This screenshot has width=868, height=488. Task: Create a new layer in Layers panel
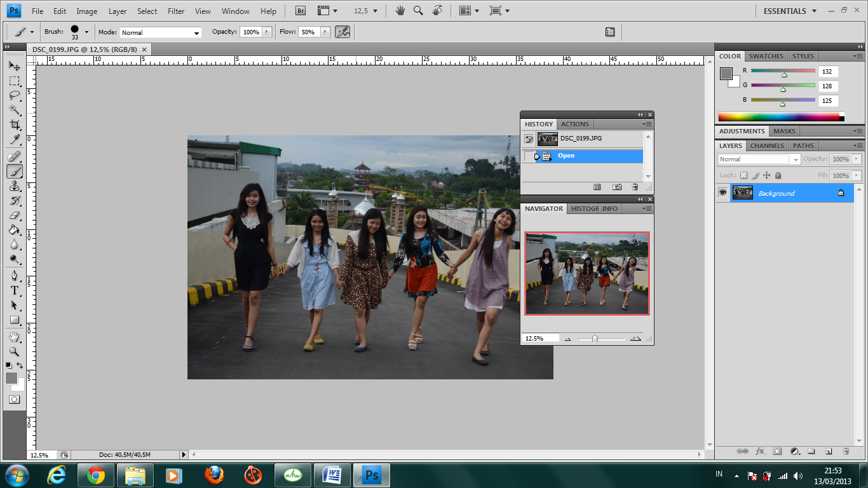point(829,451)
